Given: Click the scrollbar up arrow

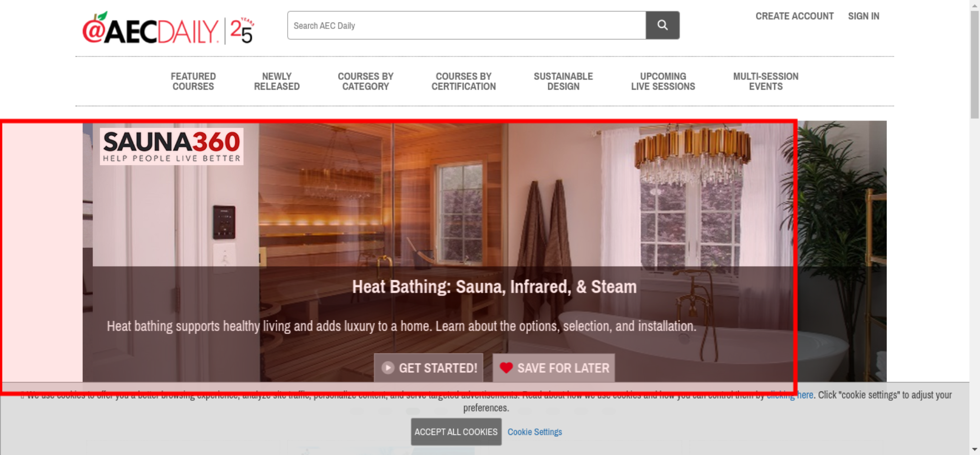Looking at the screenshot, I should (975, 5).
